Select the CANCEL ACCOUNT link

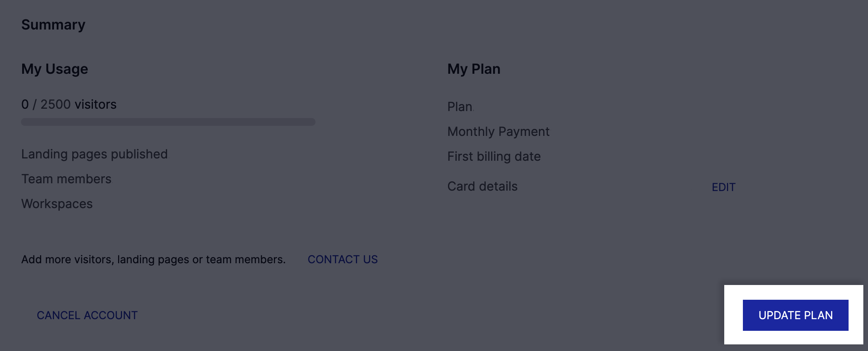[87, 315]
